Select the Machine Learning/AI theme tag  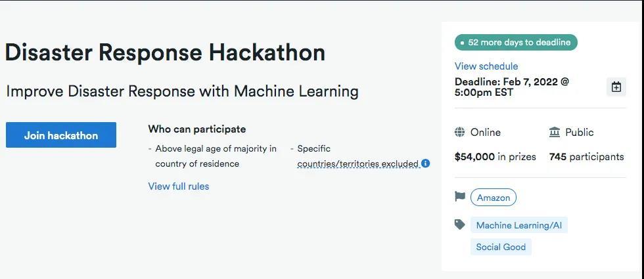tap(518, 225)
